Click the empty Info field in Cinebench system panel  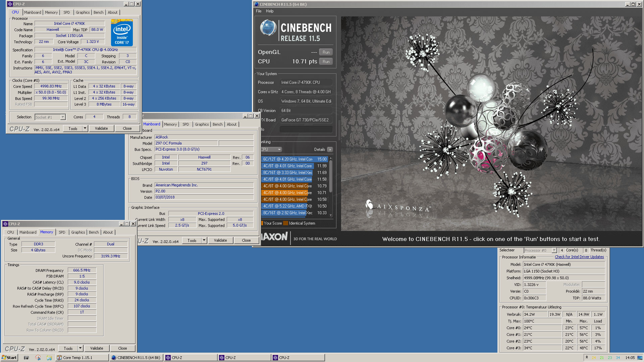306,129
